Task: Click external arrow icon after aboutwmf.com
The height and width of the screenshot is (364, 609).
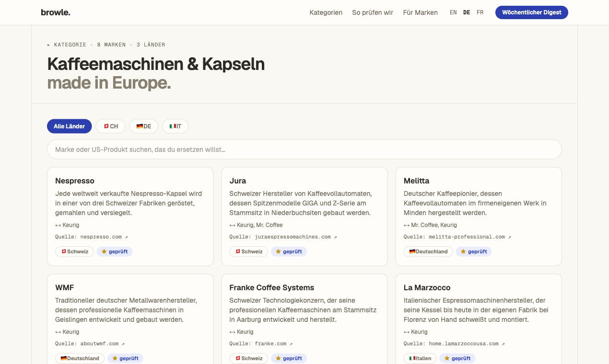Action: point(123,343)
